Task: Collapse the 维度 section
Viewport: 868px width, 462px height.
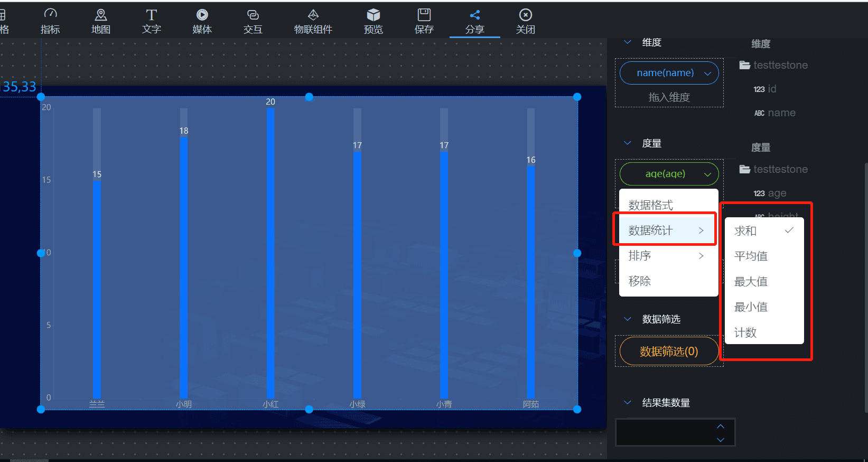Action: pyautogui.click(x=628, y=42)
